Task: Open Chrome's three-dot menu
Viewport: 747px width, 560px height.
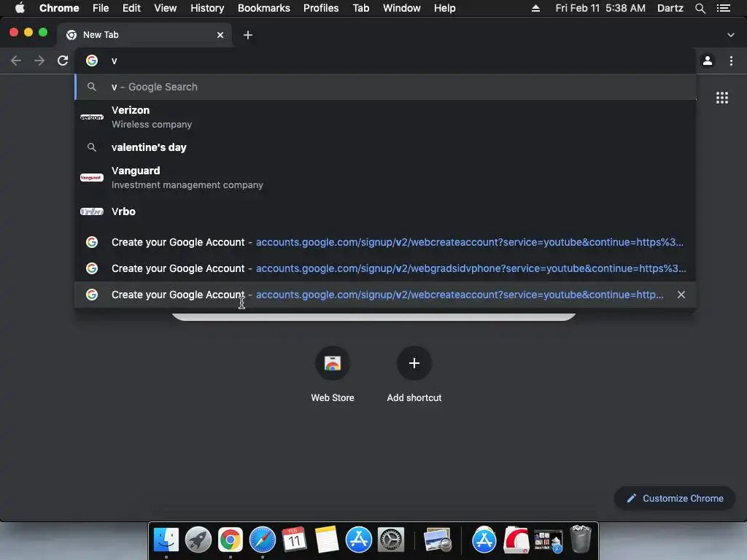Action: tap(731, 61)
